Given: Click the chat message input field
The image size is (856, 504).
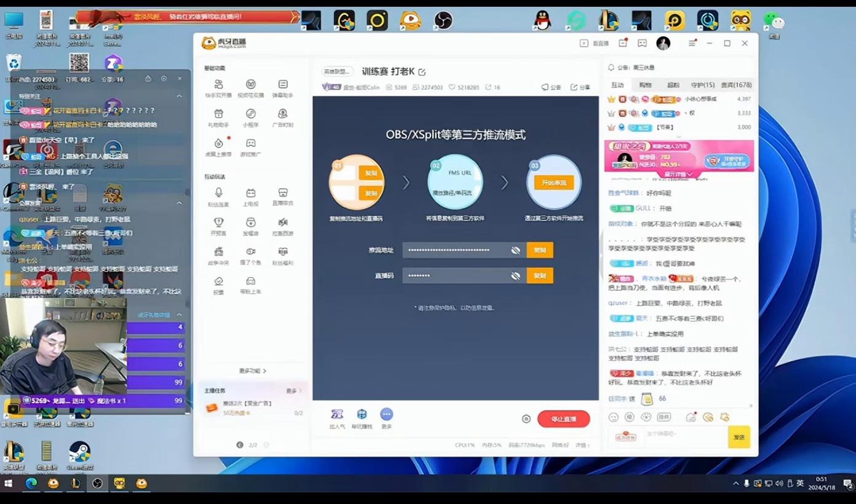Looking at the screenshot, I should pos(683,435).
